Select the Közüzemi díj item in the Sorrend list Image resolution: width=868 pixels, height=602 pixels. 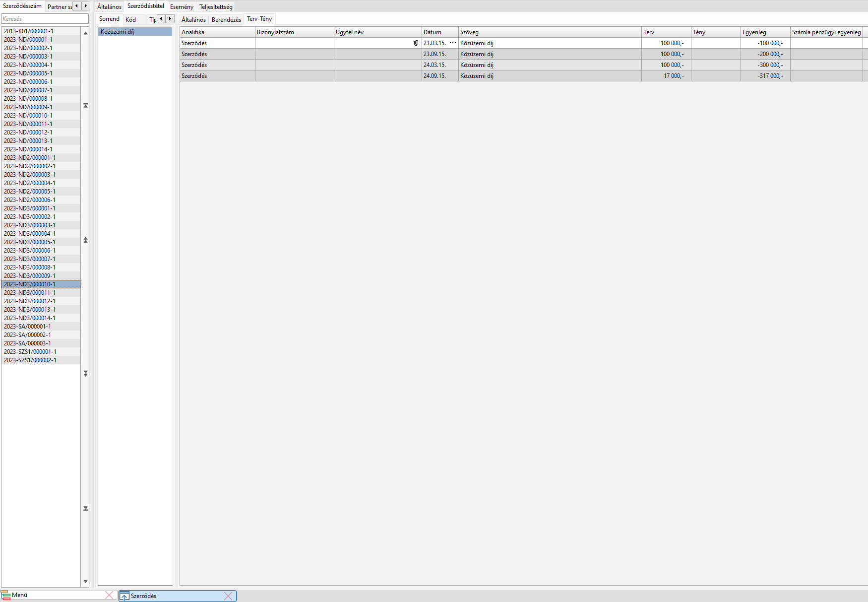point(135,32)
